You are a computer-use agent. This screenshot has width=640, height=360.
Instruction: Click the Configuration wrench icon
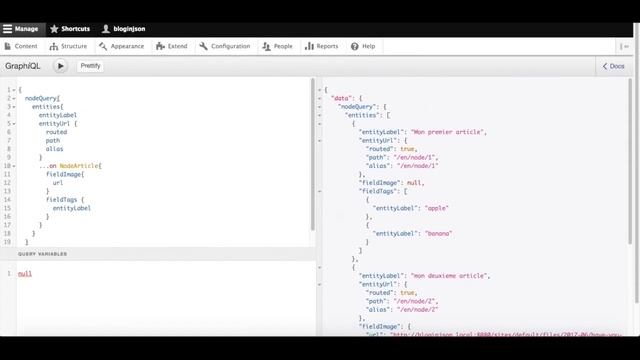[x=203, y=46]
